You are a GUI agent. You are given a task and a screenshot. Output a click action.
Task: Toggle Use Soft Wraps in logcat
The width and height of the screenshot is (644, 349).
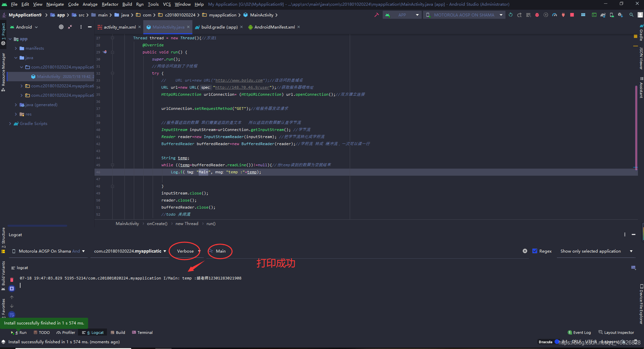[12, 315]
